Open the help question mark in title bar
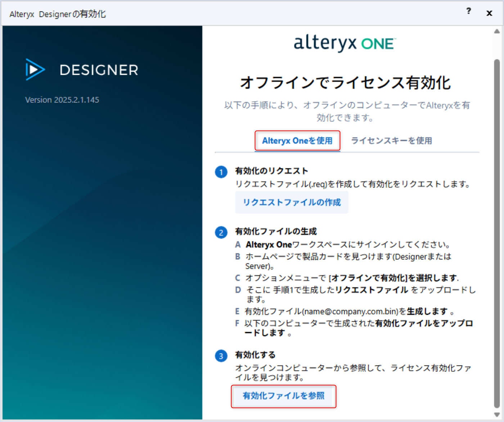504x422 pixels. (468, 11)
